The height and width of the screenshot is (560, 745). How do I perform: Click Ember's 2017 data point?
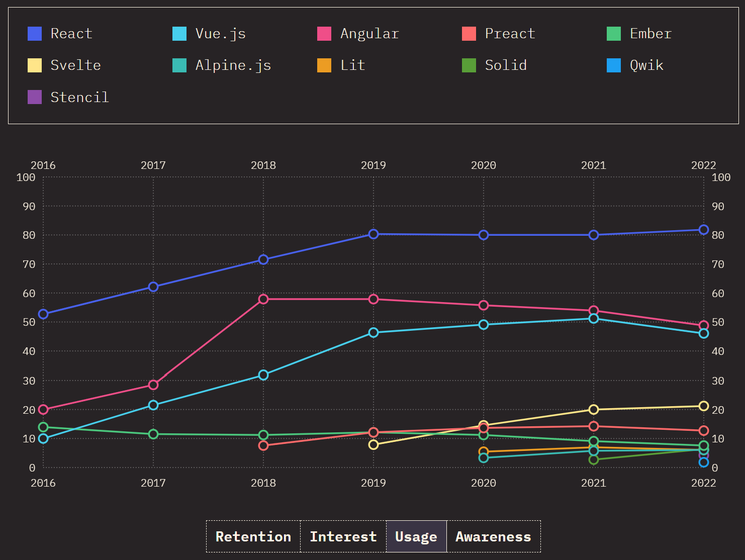tap(153, 434)
